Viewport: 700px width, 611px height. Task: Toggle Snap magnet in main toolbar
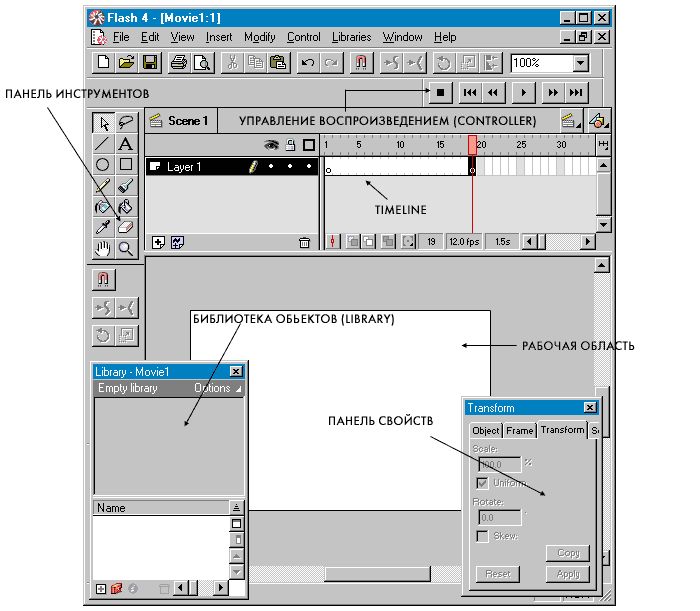pos(361,62)
